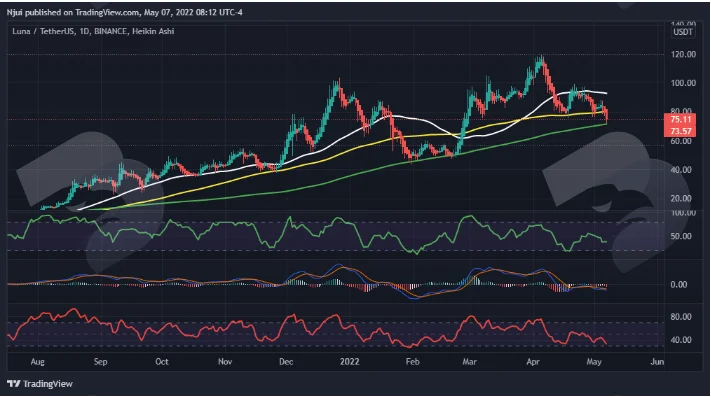Click the Nov label on time axis
The width and height of the screenshot is (711, 397).
click(225, 362)
